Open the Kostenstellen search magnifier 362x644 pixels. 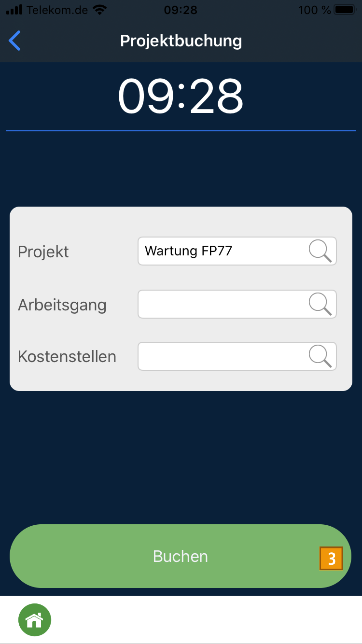(320, 356)
